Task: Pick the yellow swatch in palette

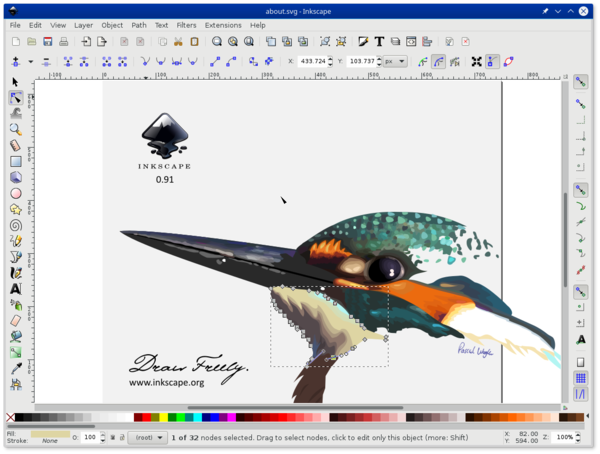Action: (163, 417)
